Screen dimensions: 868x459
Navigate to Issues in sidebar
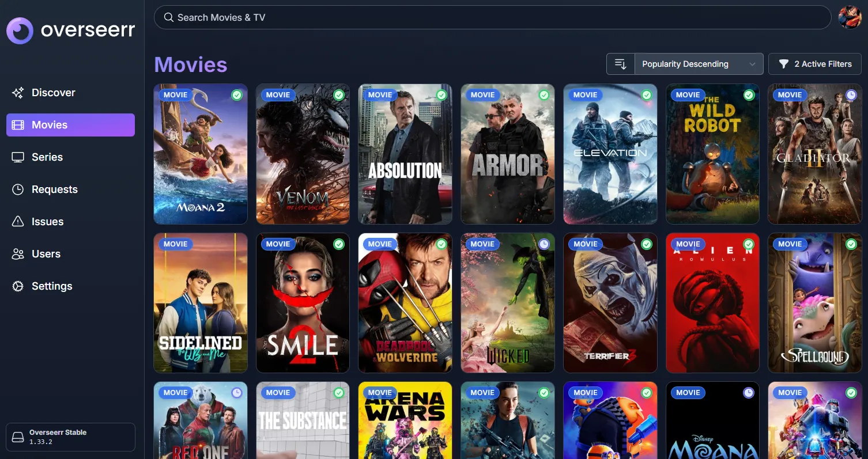[47, 222]
